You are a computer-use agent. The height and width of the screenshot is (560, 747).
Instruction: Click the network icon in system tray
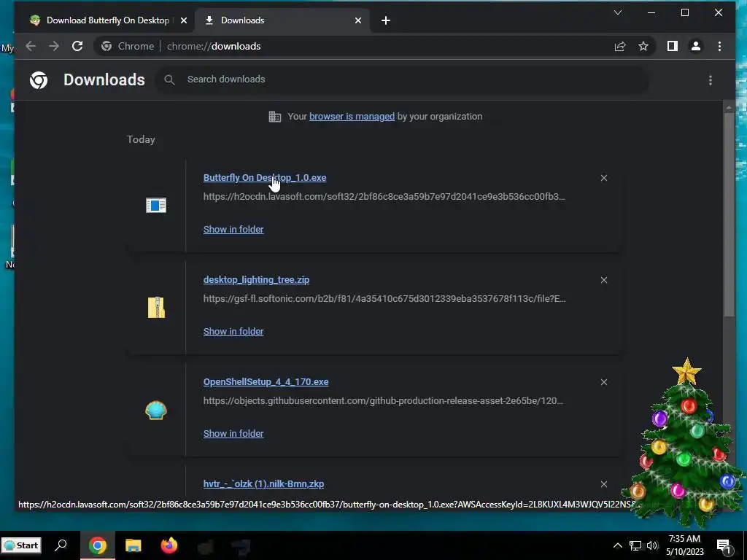(635, 545)
